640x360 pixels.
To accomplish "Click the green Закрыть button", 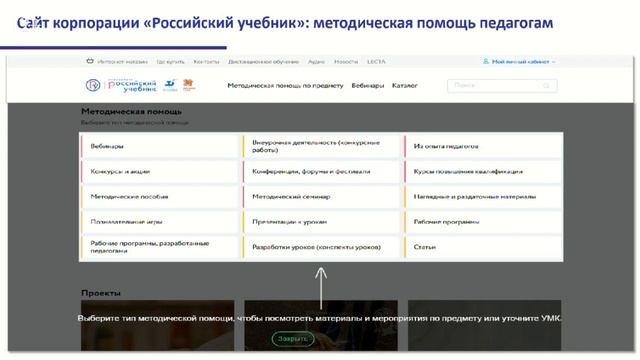I will click(293, 339).
